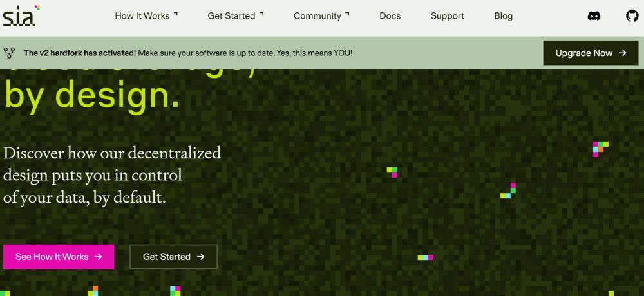
Task: Click the fork icon in the hardfork banner
Action: coord(9,53)
